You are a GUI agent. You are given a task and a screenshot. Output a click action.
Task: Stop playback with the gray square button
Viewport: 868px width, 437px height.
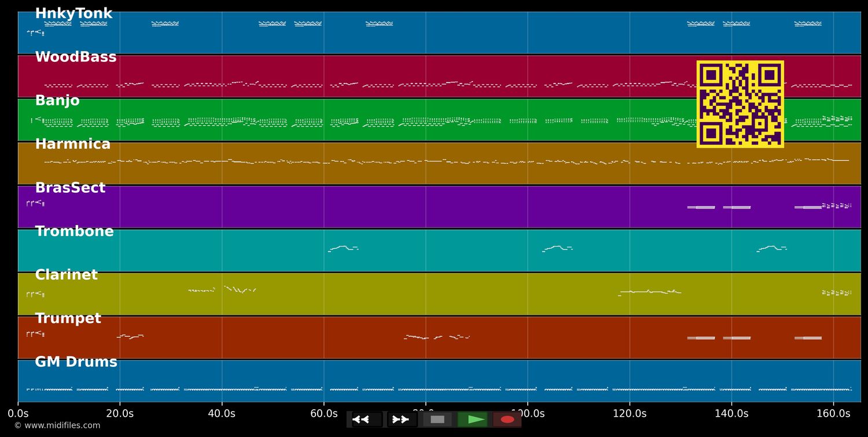(x=437, y=420)
